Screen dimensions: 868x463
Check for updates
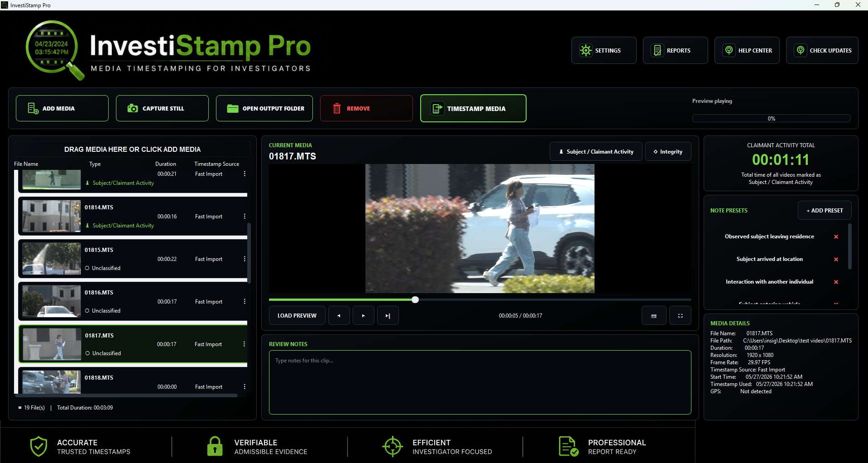(822, 50)
